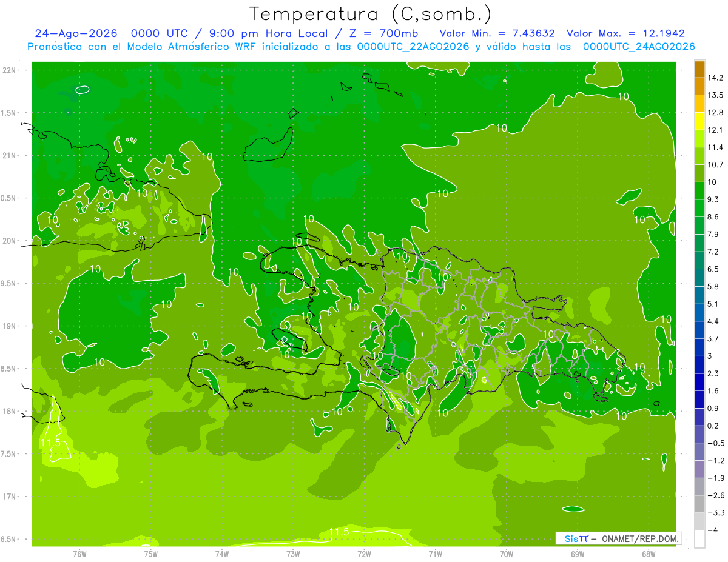Click the 73W longitude label
Screen dimensions: 728x562
[293, 554]
